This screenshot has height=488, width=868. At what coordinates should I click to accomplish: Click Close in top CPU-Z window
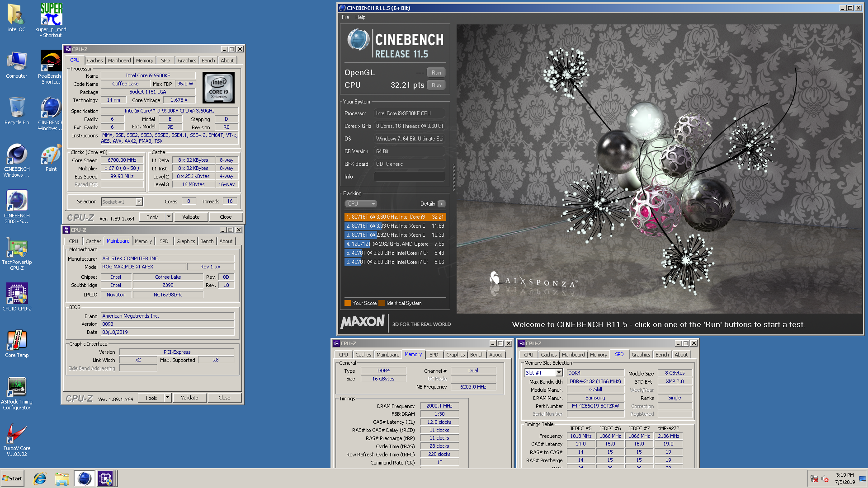[x=226, y=217]
